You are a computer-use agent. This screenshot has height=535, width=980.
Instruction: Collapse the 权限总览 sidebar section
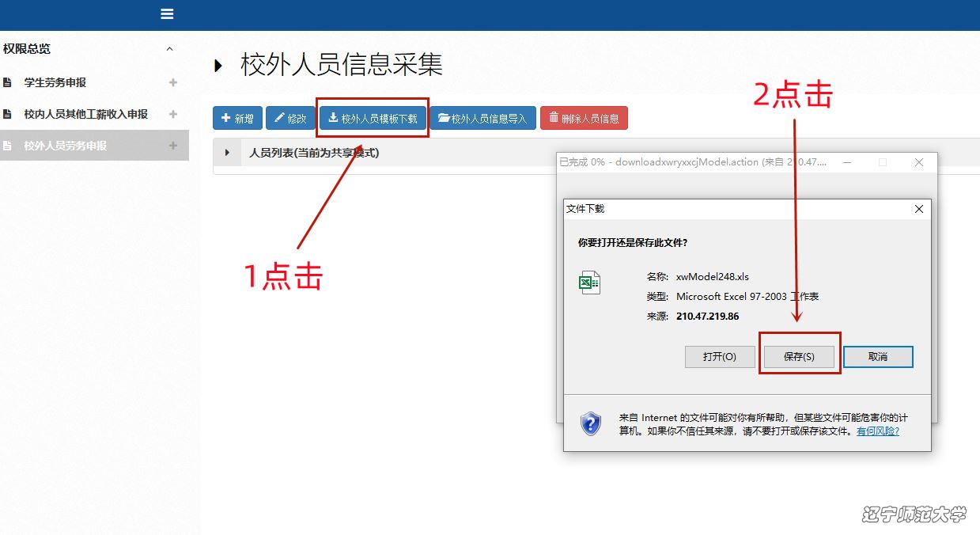click(x=169, y=49)
